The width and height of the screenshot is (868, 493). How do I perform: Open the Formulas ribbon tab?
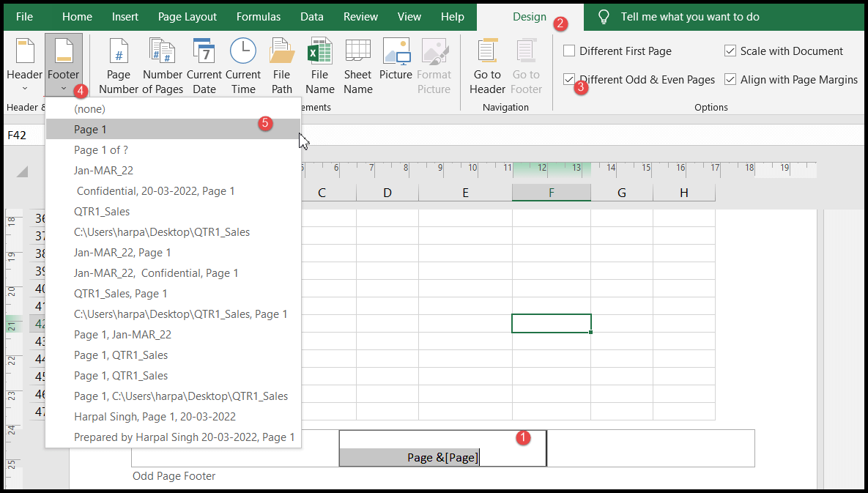pos(258,17)
